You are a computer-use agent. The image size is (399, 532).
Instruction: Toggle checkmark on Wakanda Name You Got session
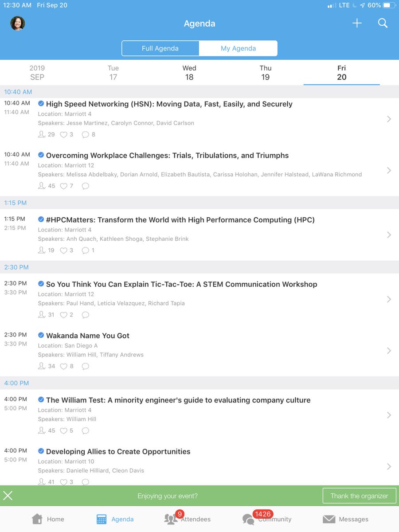pyautogui.click(x=41, y=336)
